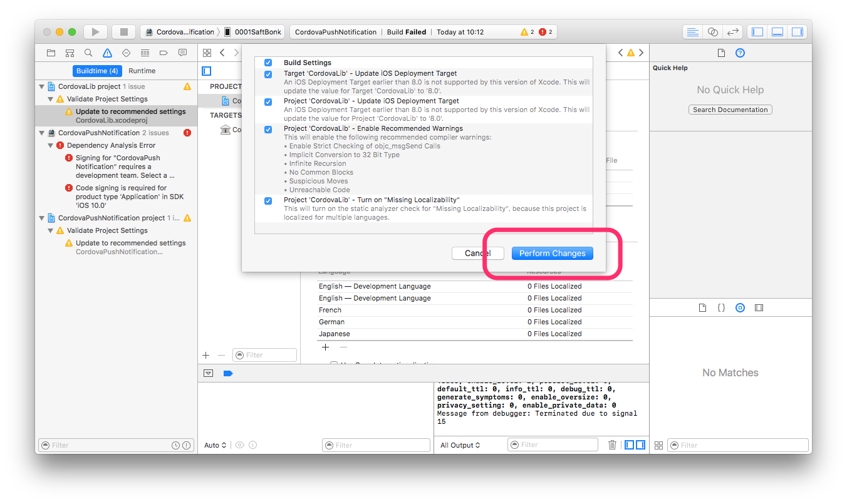847x504 pixels.
Task: Stop the running task
Action: [123, 32]
